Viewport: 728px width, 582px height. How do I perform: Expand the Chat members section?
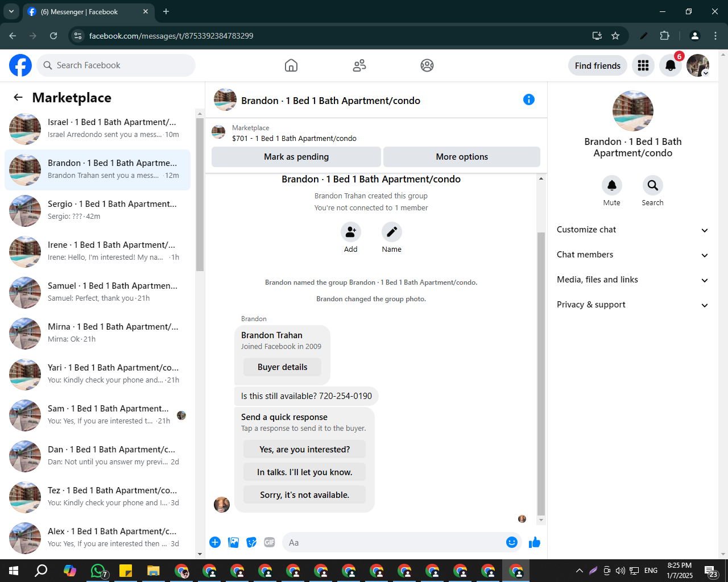pyautogui.click(x=633, y=255)
